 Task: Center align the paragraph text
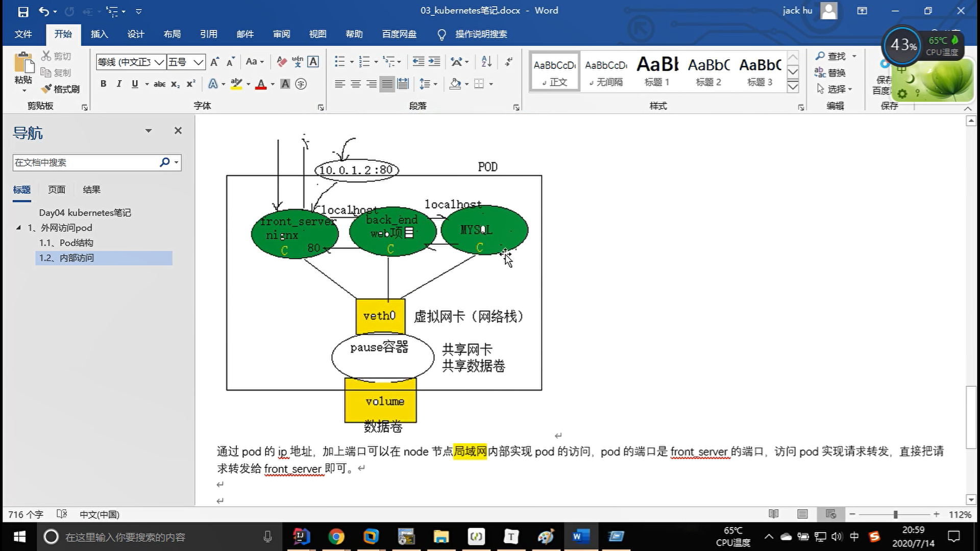pyautogui.click(x=356, y=84)
